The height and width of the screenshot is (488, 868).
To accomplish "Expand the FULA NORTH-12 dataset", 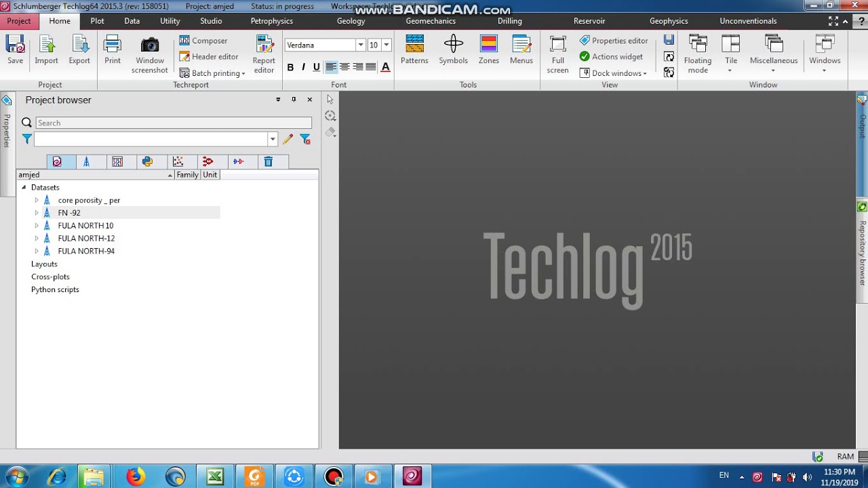I will click(x=37, y=239).
